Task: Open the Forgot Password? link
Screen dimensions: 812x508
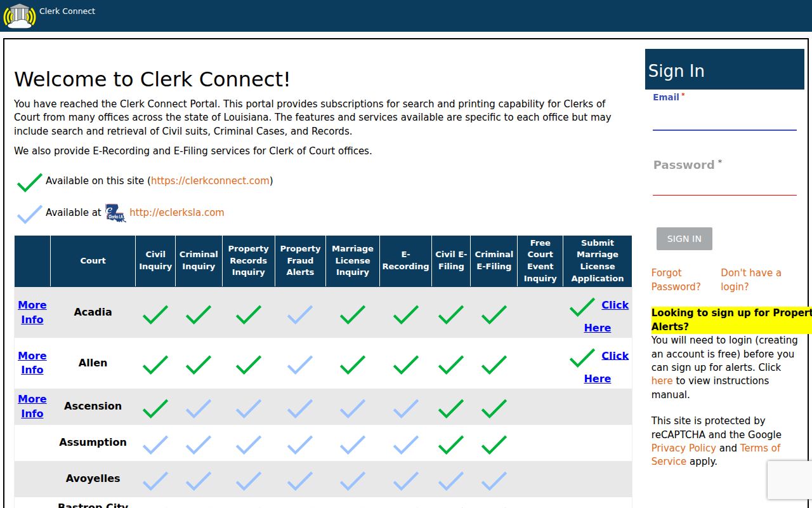Action: click(676, 279)
